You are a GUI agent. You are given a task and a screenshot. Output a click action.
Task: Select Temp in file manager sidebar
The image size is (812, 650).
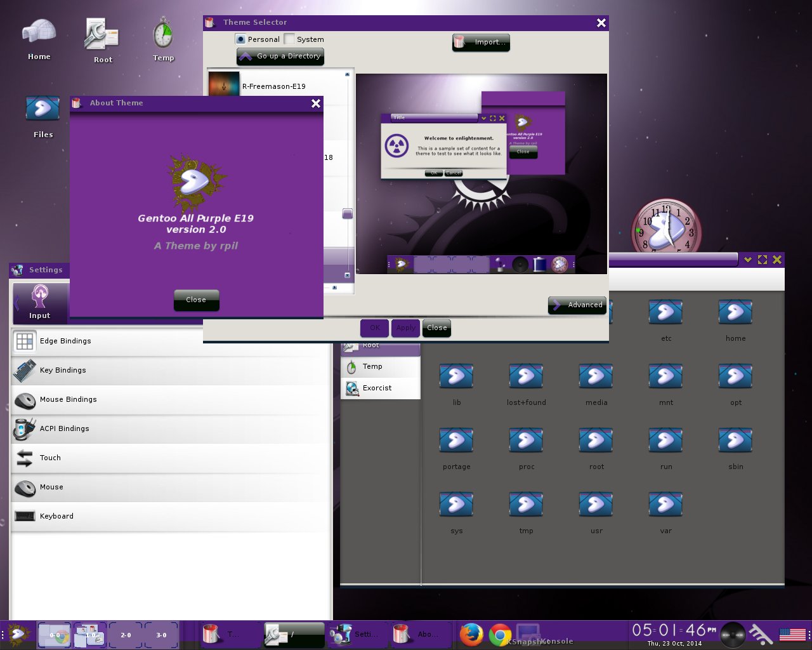[381, 367]
